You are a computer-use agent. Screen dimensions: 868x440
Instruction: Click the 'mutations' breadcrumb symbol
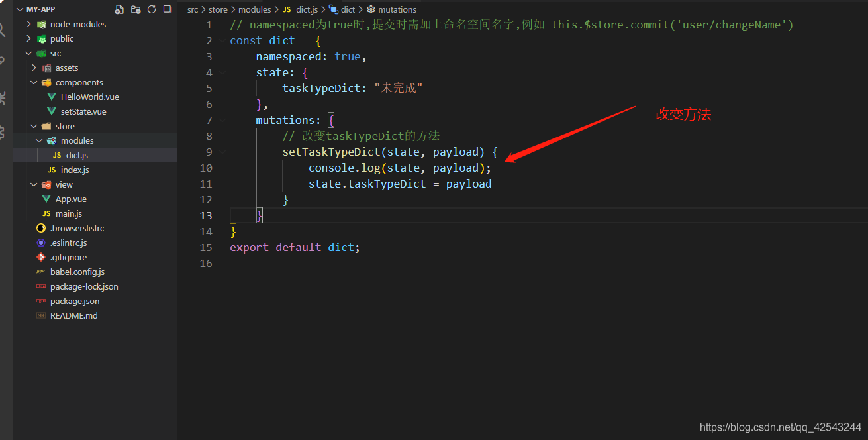pyautogui.click(x=397, y=9)
